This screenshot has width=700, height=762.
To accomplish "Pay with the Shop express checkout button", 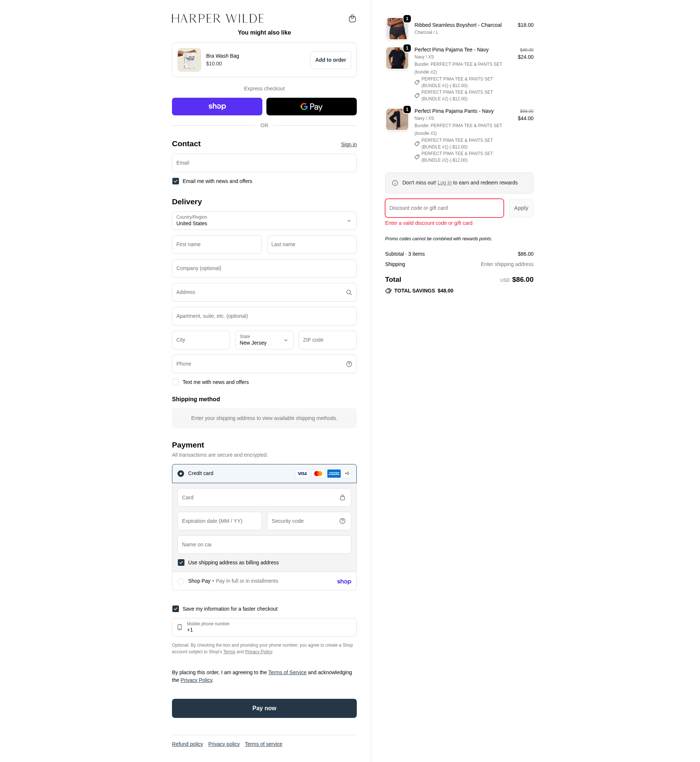I will pyautogui.click(x=217, y=107).
